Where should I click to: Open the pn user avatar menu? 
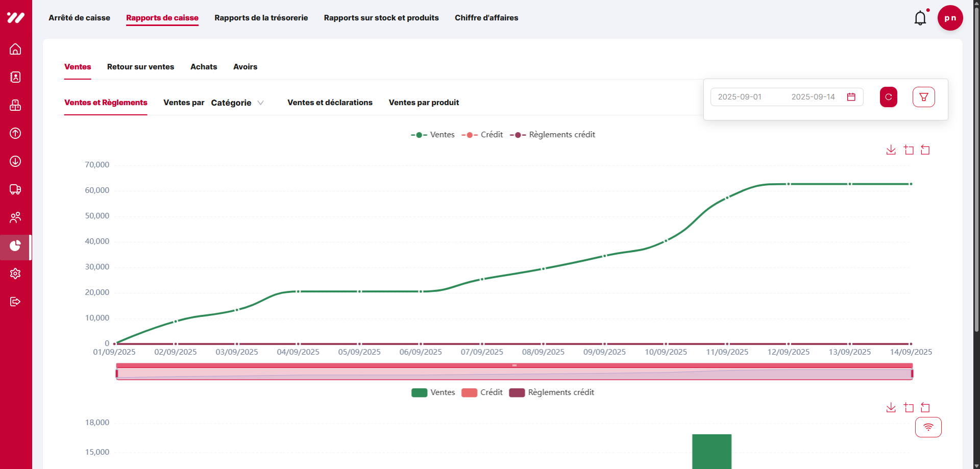click(x=950, y=18)
